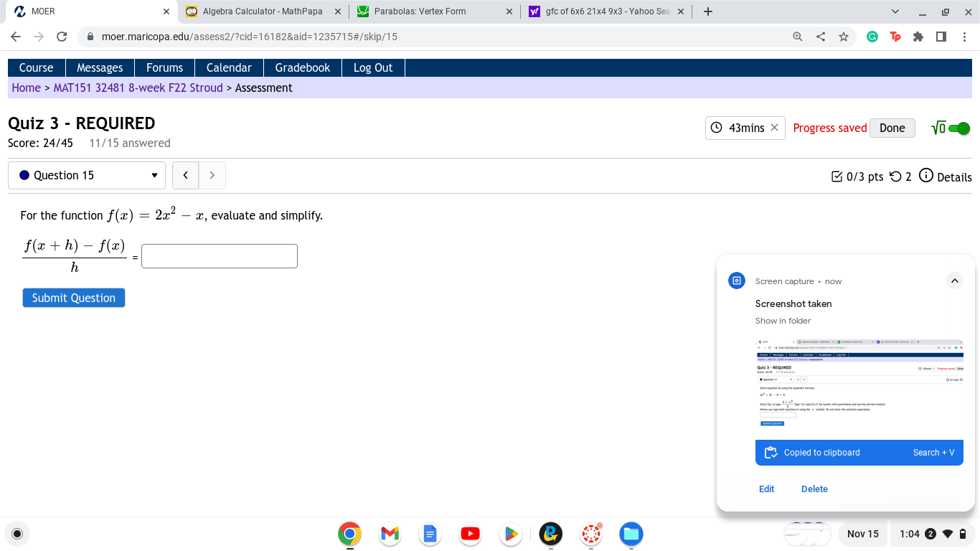Open the MAT151 32481 8-week F22 Stroud link

click(x=138, y=88)
